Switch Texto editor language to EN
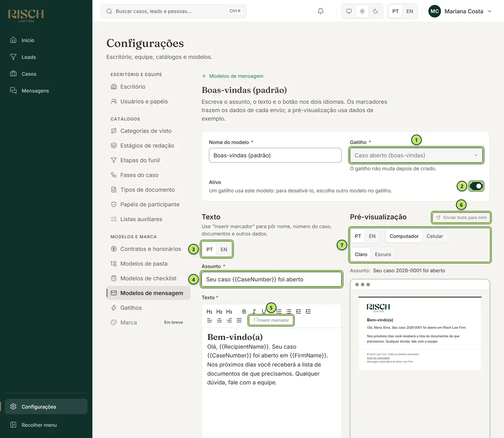Image resolution: width=504 pixels, height=438 pixels. 224,249
